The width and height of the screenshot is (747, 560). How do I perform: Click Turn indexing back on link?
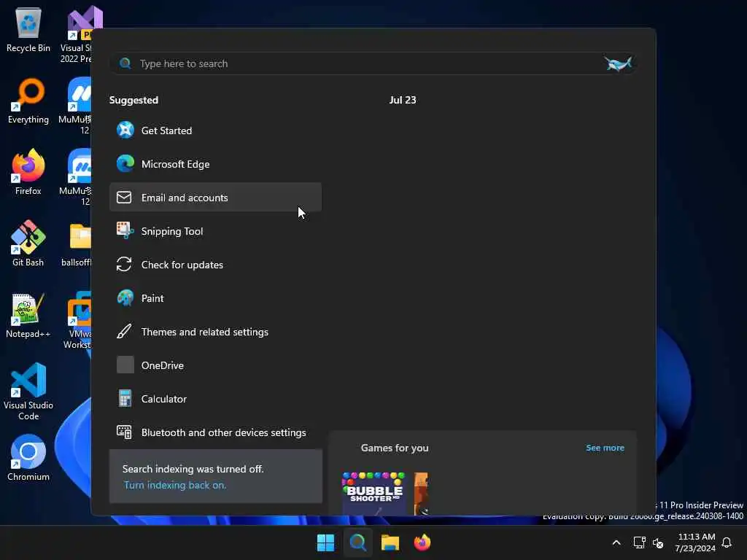click(175, 485)
